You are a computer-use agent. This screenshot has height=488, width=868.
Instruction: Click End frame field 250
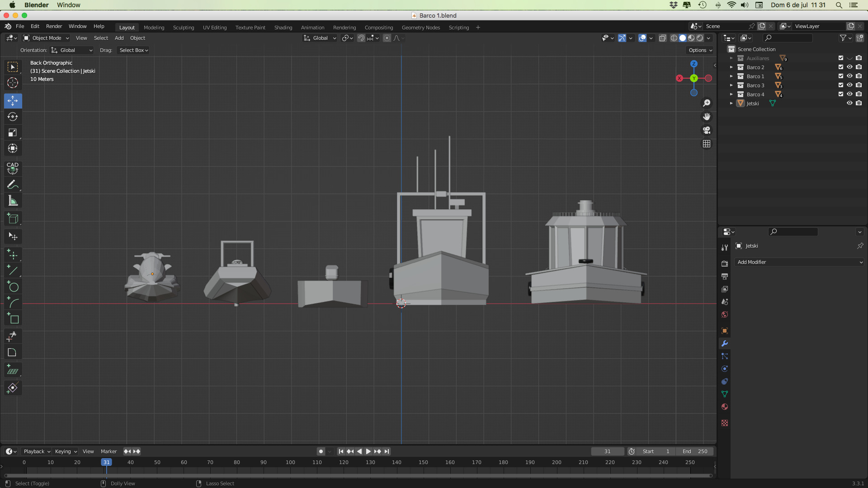click(695, 451)
